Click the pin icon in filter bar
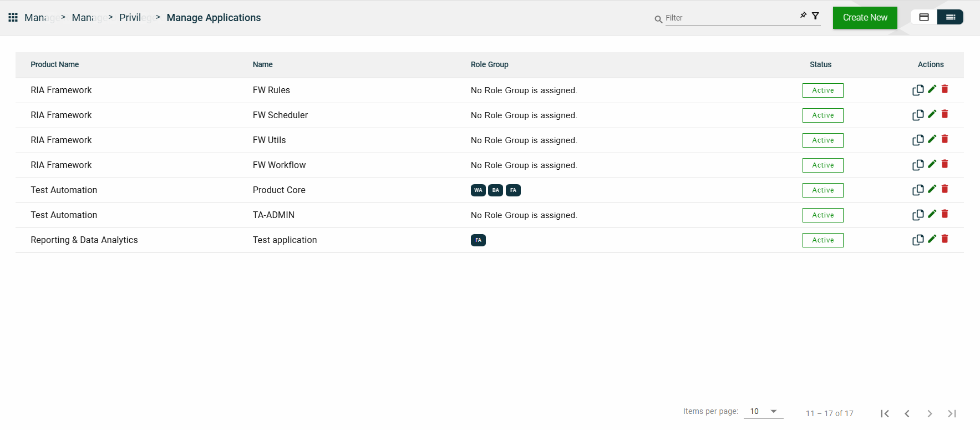The image size is (980, 430). (x=803, y=16)
